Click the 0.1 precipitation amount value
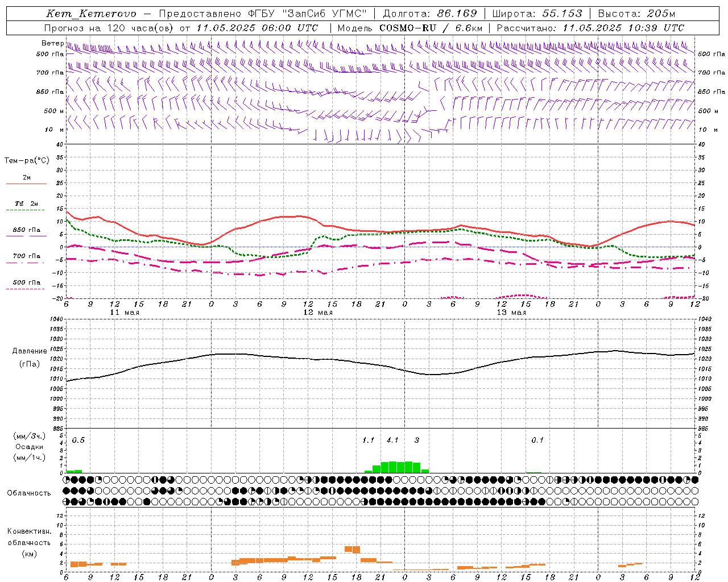 pyautogui.click(x=537, y=440)
